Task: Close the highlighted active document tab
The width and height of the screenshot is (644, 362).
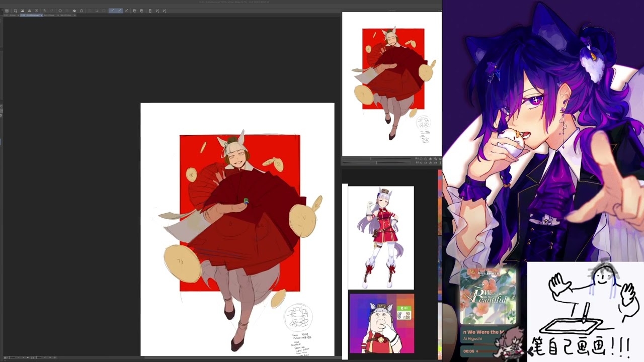Action: click(40, 15)
